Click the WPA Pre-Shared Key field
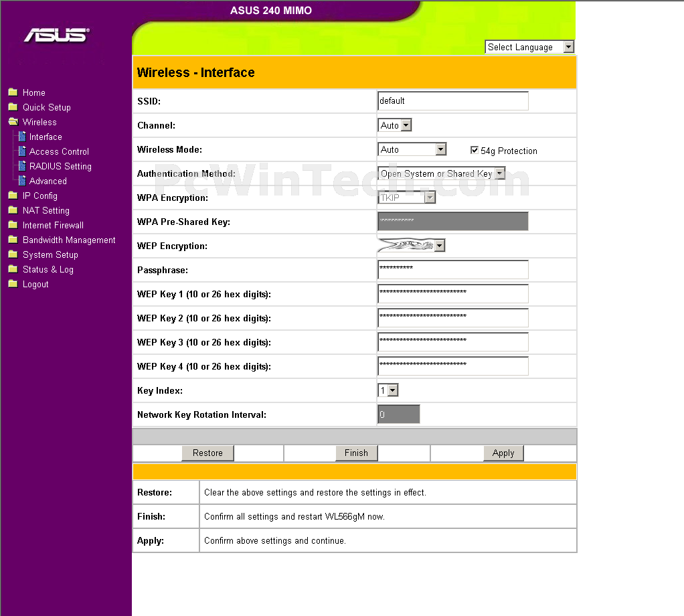The image size is (684, 616). 453,222
